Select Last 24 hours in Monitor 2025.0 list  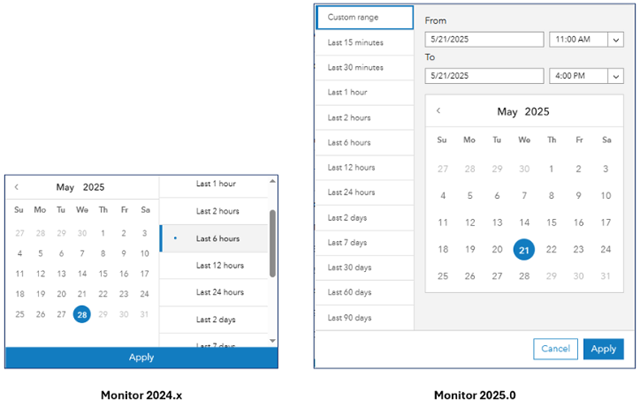(x=365, y=192)
